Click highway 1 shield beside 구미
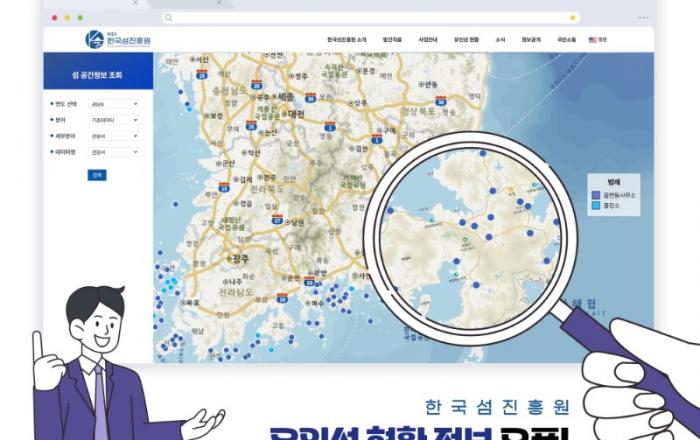The height and width of the screenshot is (440, 700). click(x=377, y=138)
